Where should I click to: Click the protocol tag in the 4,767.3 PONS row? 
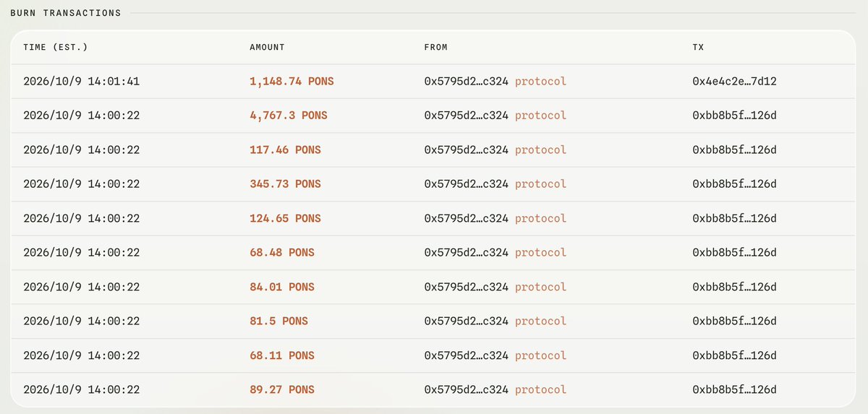[541, 116]
